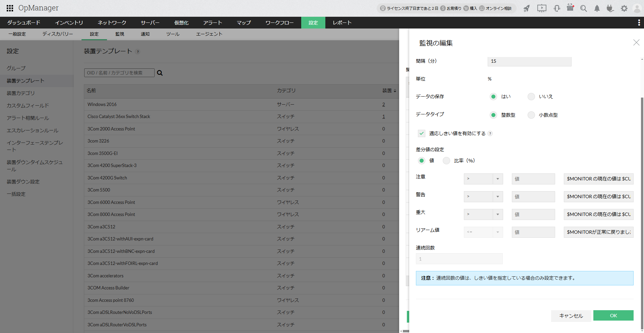Click 警告 threshold value field
Viewport: 644px width, 333px height.
pyautogui.click(x=533, y=197)
